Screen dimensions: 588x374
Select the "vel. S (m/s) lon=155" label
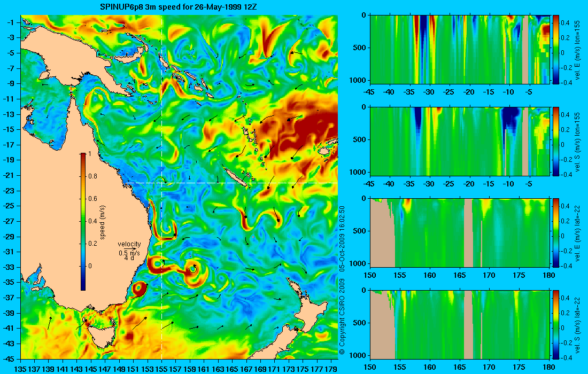[577, 141]
